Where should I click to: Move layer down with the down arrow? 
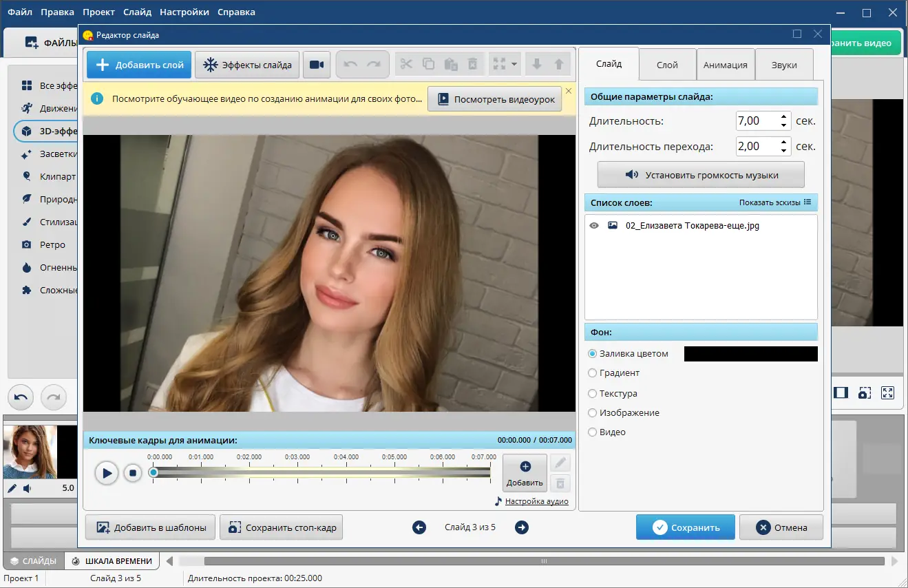pos(536,65)
